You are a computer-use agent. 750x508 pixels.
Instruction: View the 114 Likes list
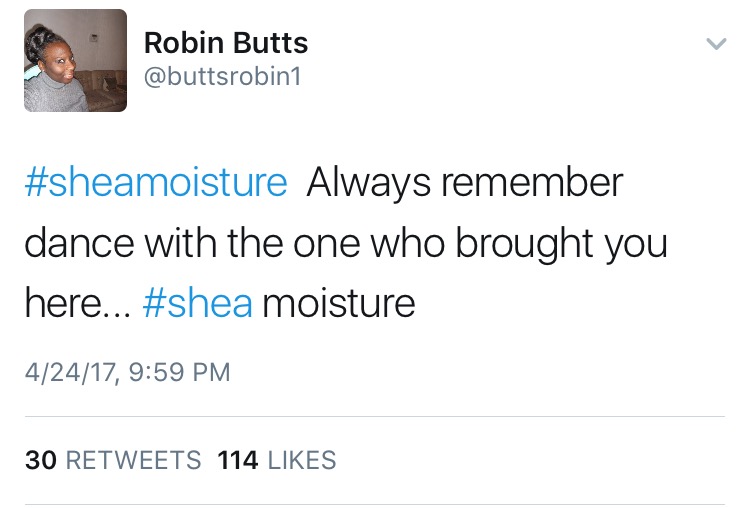tap(276, 460)
